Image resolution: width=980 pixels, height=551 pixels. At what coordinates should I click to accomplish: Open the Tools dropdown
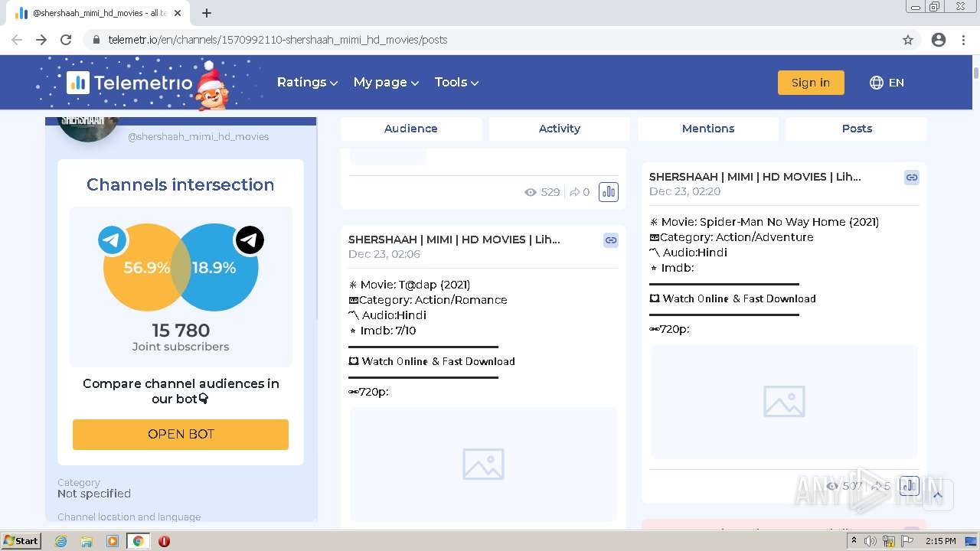coord(456,83)
